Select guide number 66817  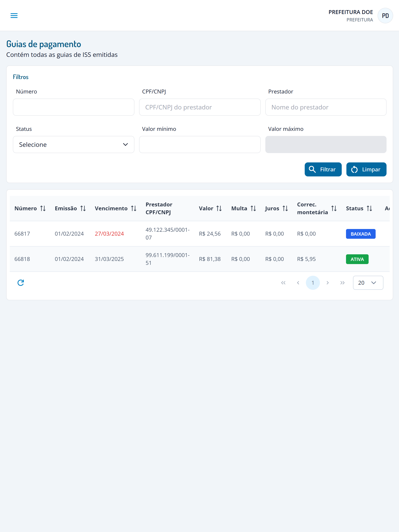22,233
